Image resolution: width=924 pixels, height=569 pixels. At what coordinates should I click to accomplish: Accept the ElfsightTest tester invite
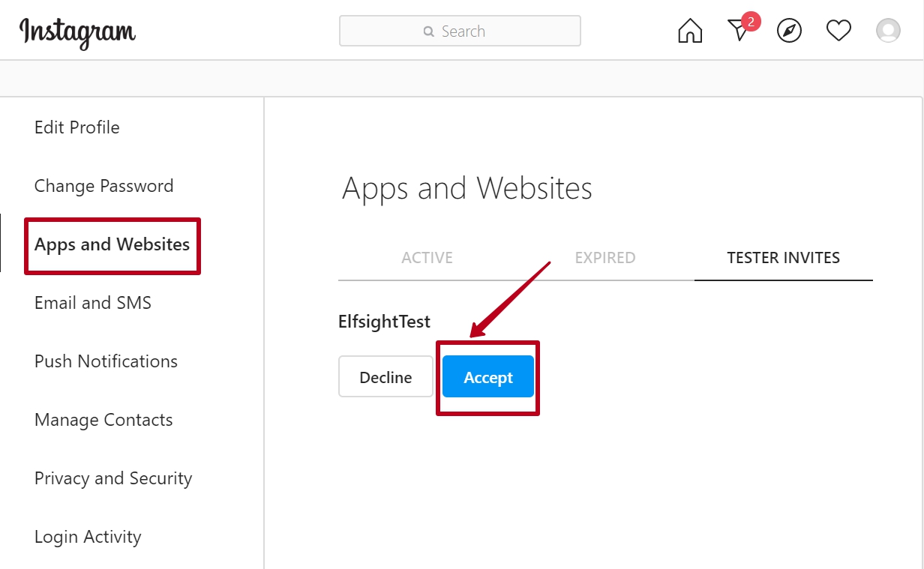pos(487,377)
